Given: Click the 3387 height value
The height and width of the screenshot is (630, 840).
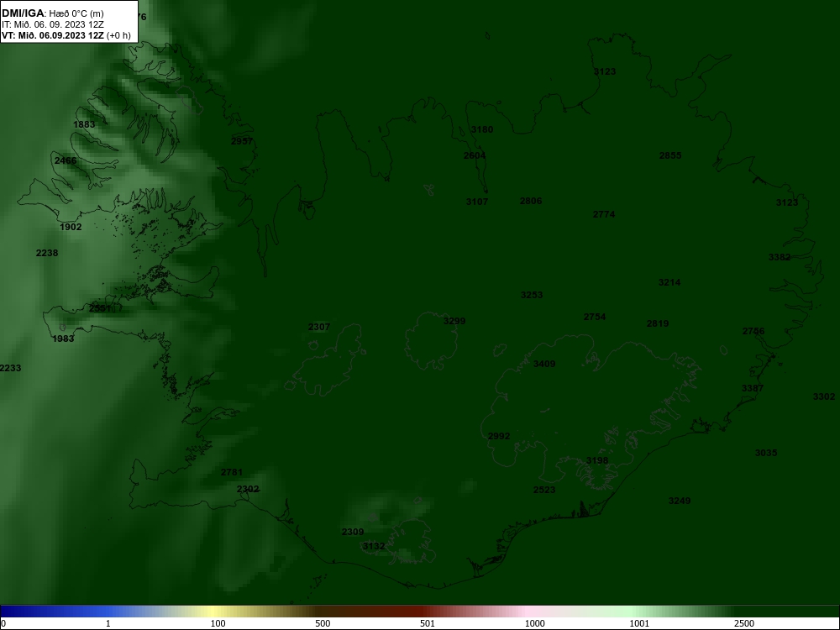Looking at the screenshot, I should coord(753,388).
